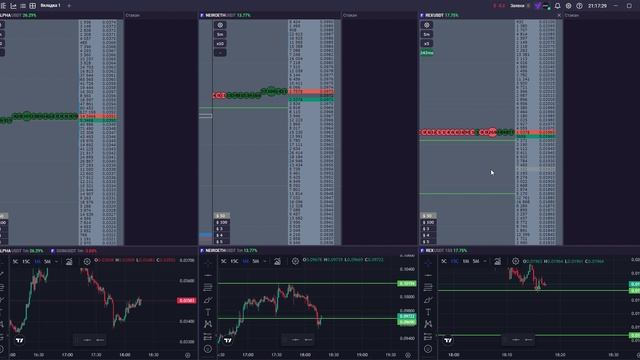Open the notifications bell
This screenshot has width=640, height=360.
point(558,6)
